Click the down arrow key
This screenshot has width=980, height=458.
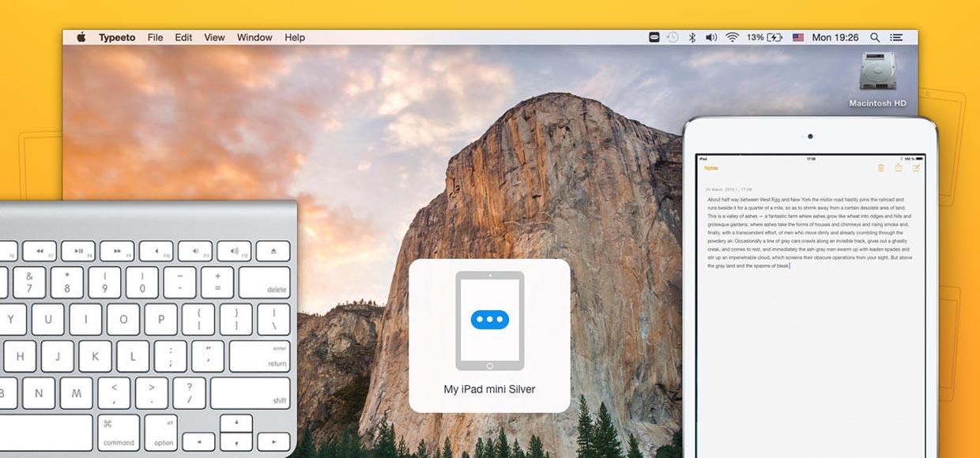click(236, 442)
